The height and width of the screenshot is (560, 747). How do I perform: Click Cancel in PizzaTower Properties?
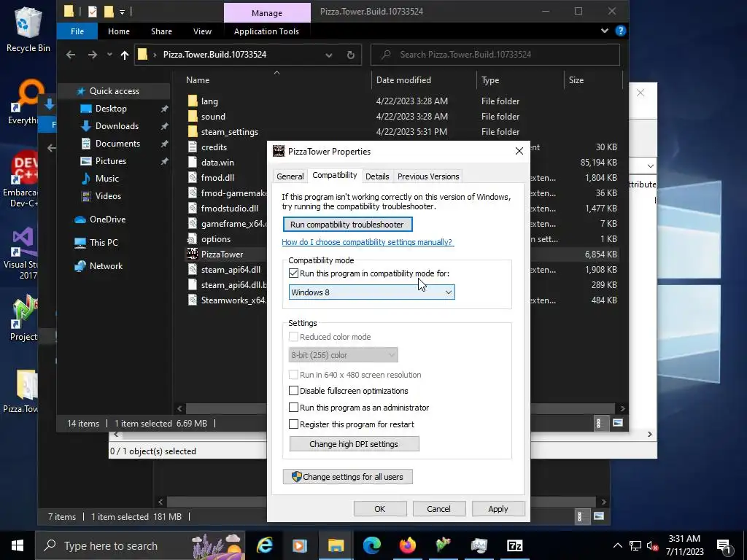pyautogui.click(x=438, y=508)
